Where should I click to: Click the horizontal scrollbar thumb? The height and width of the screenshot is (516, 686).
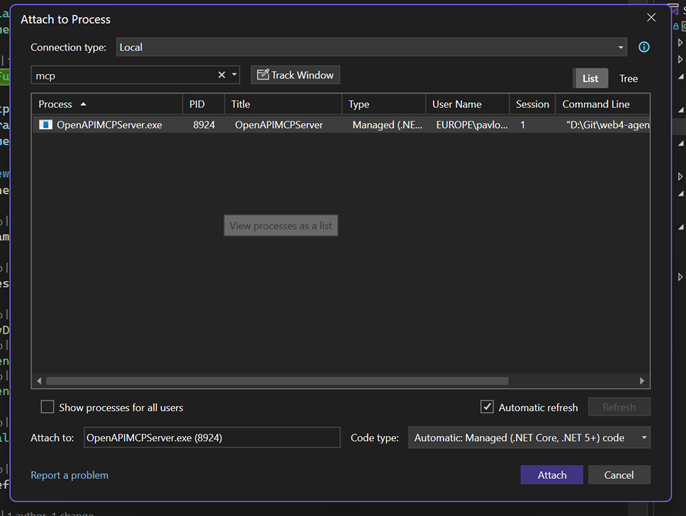click(x=277, y=381)
